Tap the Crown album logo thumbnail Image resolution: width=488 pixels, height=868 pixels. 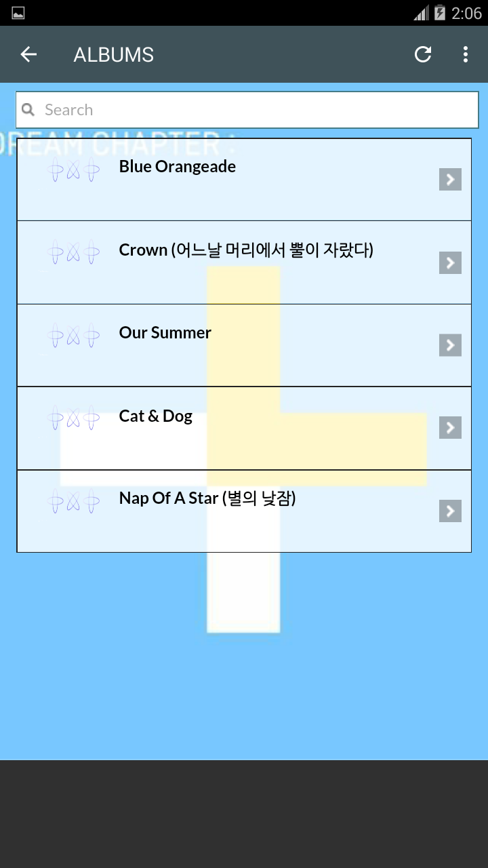click(x=74, y=254)
